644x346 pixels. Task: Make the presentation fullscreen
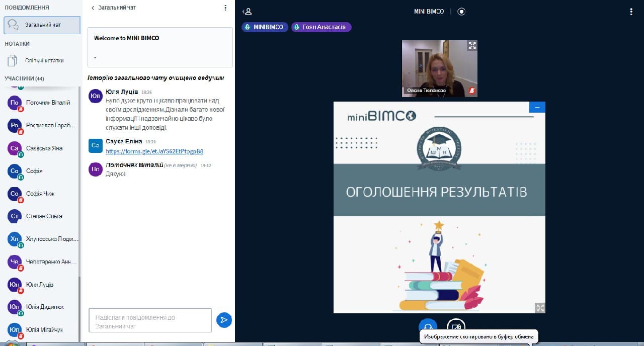pos(539,308)
